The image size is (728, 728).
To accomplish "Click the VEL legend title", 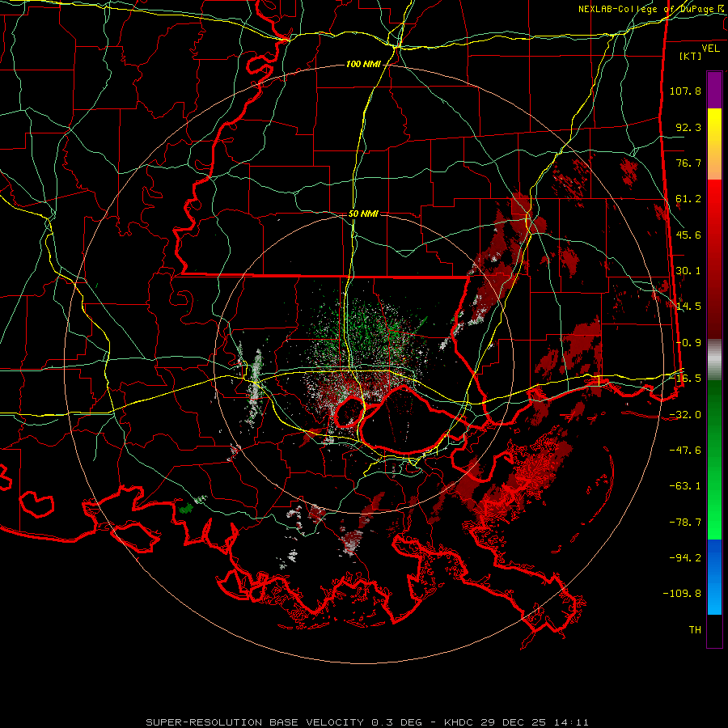I will coord(710,49).
